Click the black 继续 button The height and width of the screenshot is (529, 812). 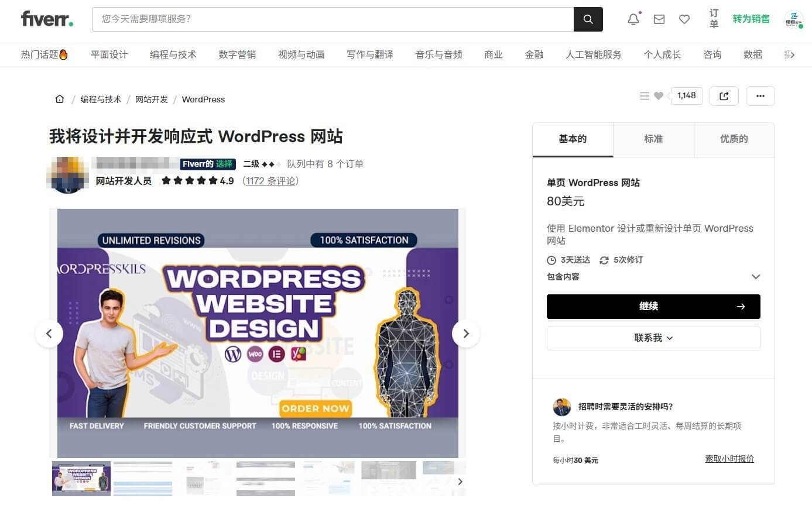[x=653, y=307]
